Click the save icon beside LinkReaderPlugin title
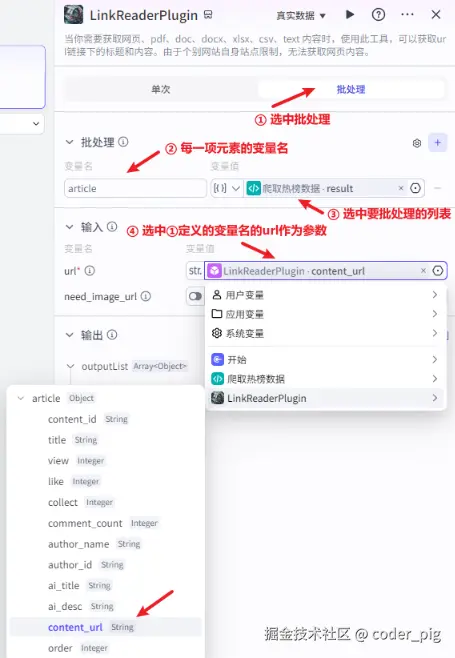Image resolution: width=455 pixels, height=658 pixels. tap(208, 15)
